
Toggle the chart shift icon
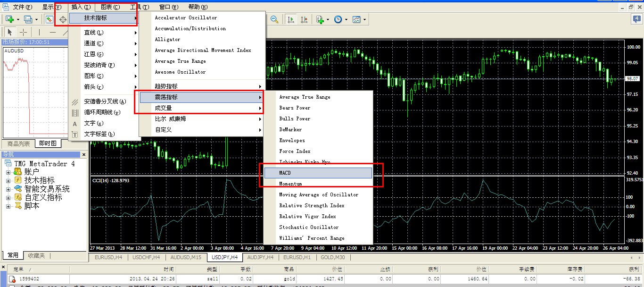point(304,19)
